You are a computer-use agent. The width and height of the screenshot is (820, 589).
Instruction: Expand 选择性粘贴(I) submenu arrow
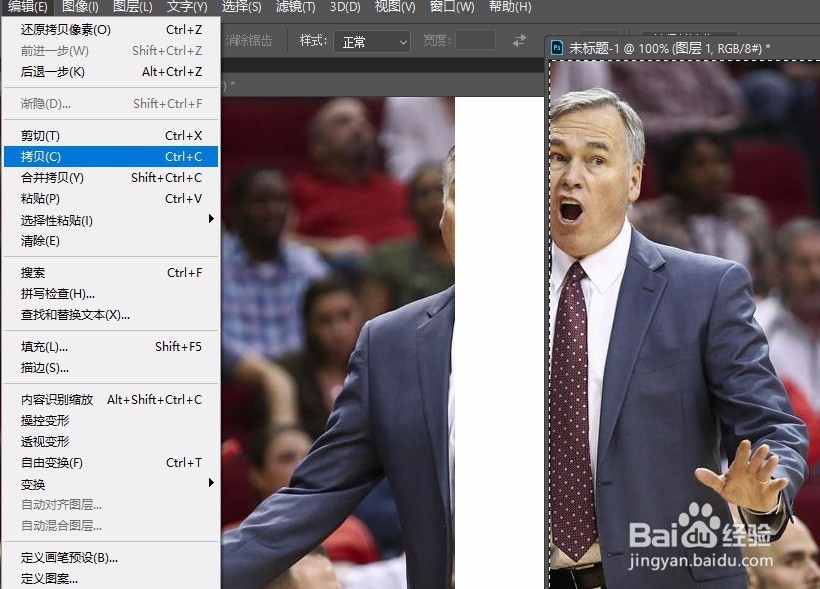click(211, 219)
